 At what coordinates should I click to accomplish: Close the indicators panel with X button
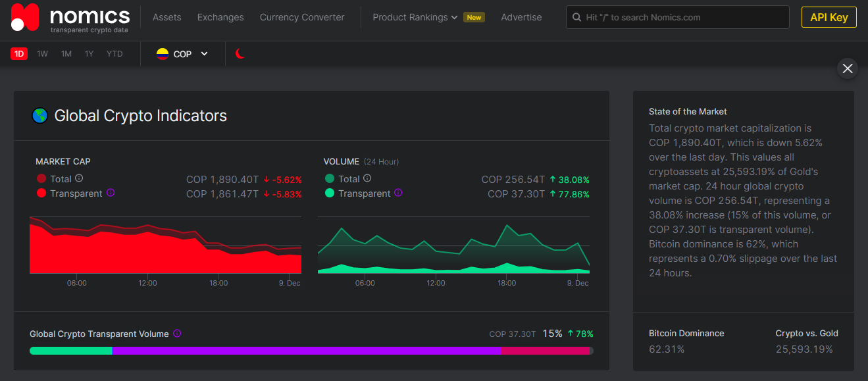pos(848,68)
